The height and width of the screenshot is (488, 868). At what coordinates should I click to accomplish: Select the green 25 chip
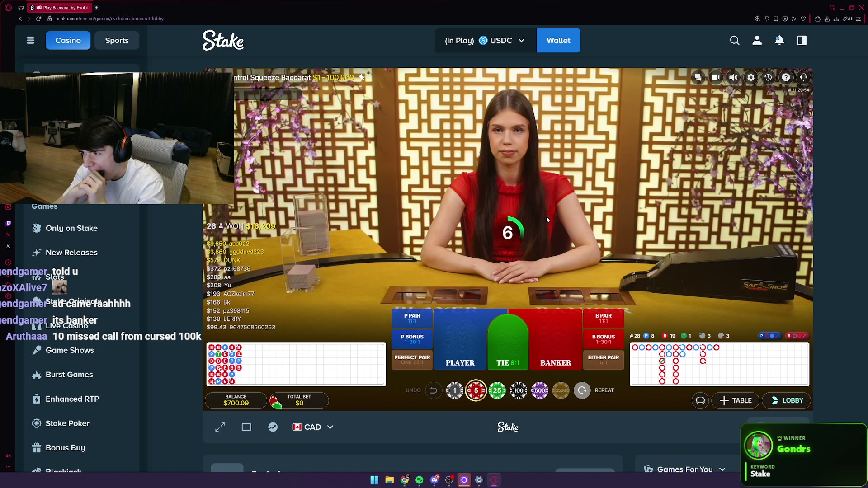click(497, 390)
